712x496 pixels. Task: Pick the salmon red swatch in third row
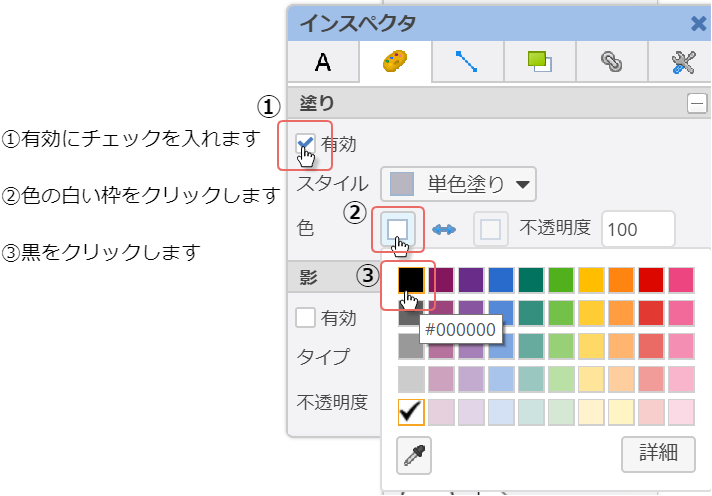(x=651, y=346)
